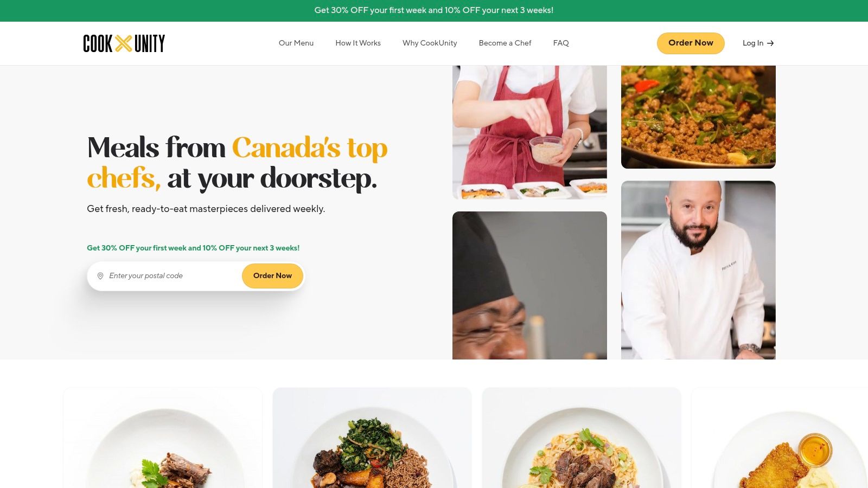Viewport: 868px width, 488px height.
Task: Select the noodle dish meal card
Action: (582, 438)
